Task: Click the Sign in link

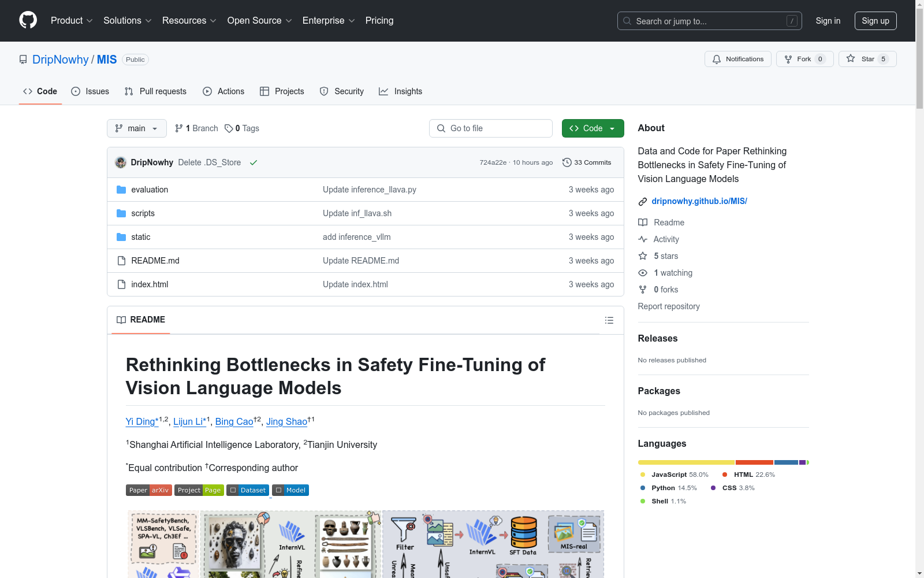Action: point(828,21)
